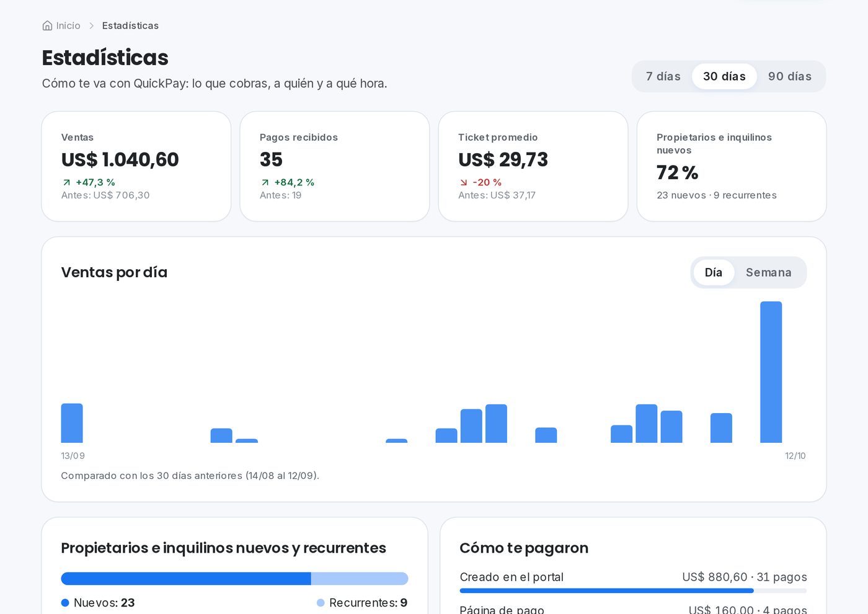Click the new vs recurrent progress bar
The height and width of the screenshot is (614, 868).
point(234,579)
